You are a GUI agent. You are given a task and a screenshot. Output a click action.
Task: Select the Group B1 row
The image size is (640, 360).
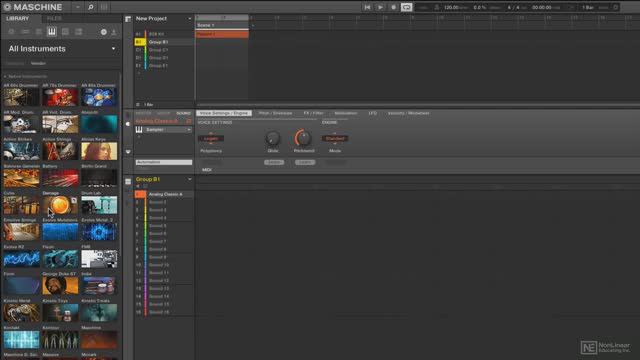click(x=164, y=42)
